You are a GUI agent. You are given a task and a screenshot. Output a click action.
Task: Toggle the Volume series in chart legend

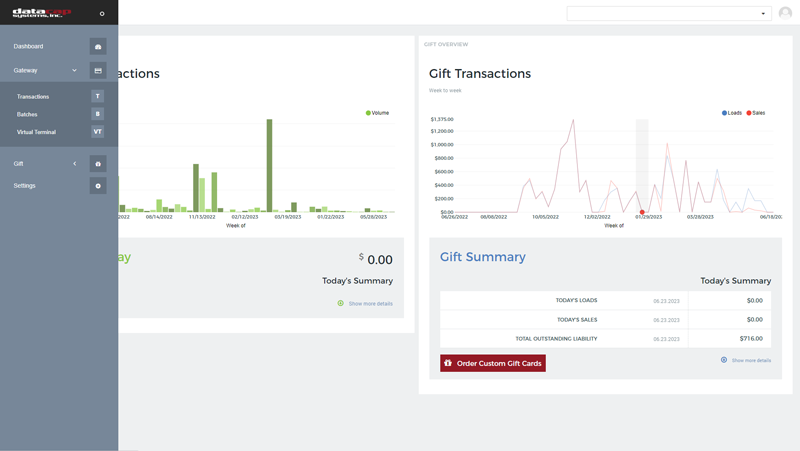(x=378, y=113)
